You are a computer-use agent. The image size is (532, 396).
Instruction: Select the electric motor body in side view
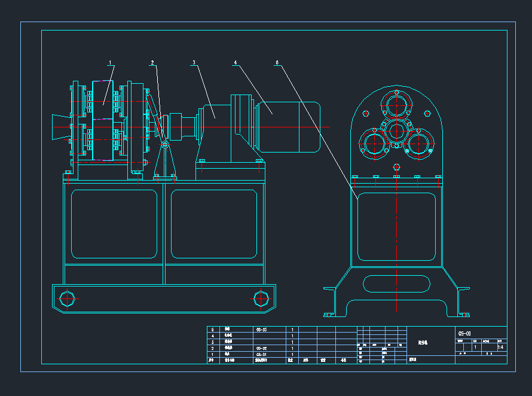click(x=289, y=127)
